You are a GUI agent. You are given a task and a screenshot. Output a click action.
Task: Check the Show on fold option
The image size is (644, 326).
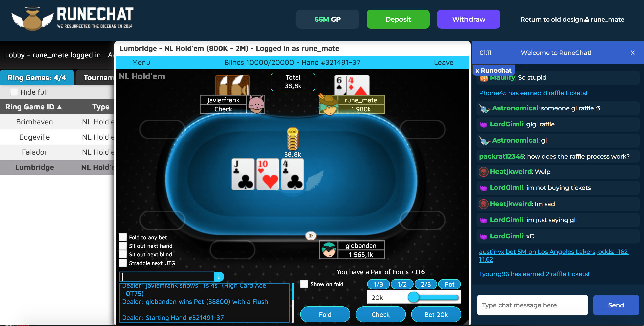304,284
